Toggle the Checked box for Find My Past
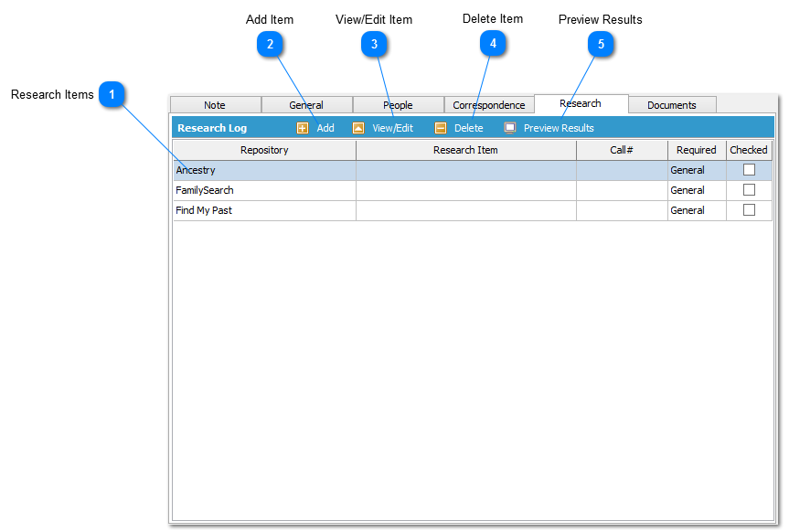 point(748,209)
